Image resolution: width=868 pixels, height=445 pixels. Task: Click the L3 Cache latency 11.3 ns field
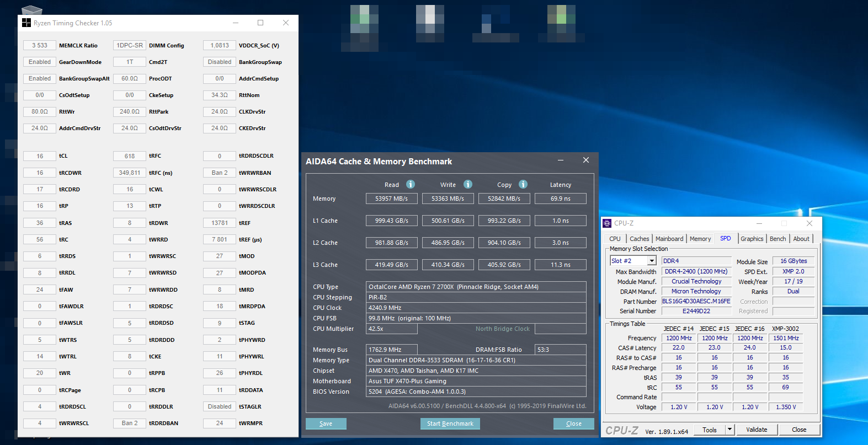(561, 265)
